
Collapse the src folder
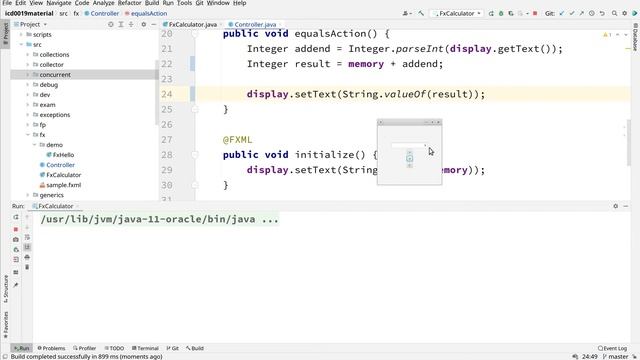coord(21,44)
